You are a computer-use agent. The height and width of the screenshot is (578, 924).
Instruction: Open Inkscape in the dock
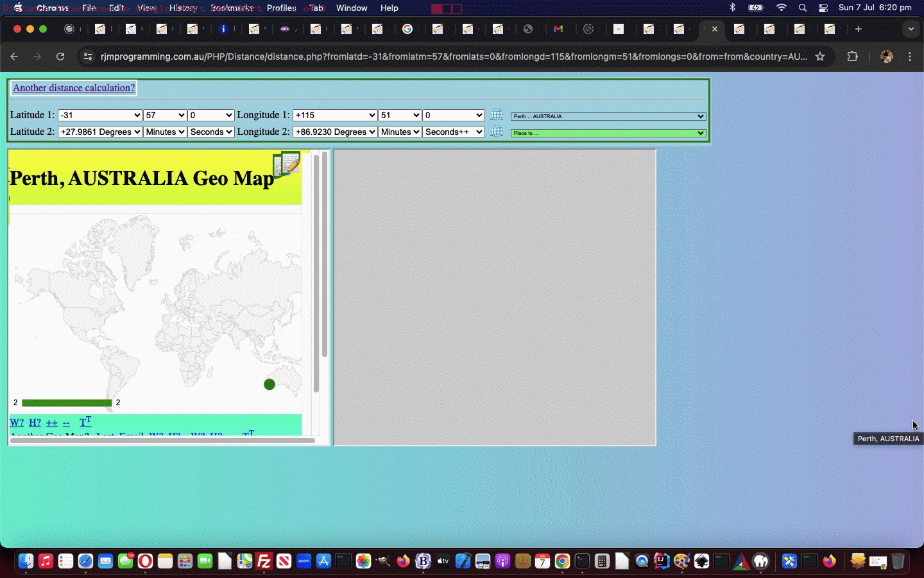tap(701, 561)
